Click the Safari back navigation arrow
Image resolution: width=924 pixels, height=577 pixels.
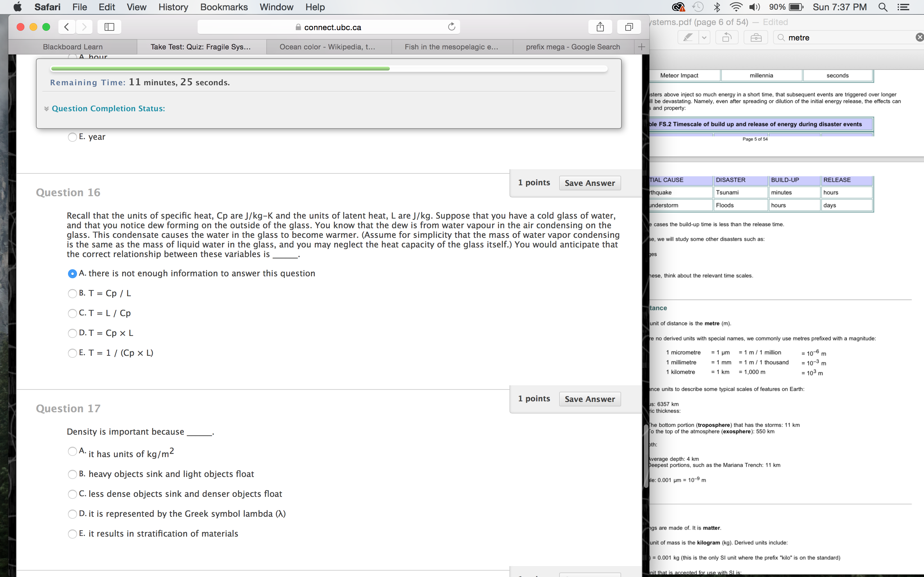(x=66, y=27)
